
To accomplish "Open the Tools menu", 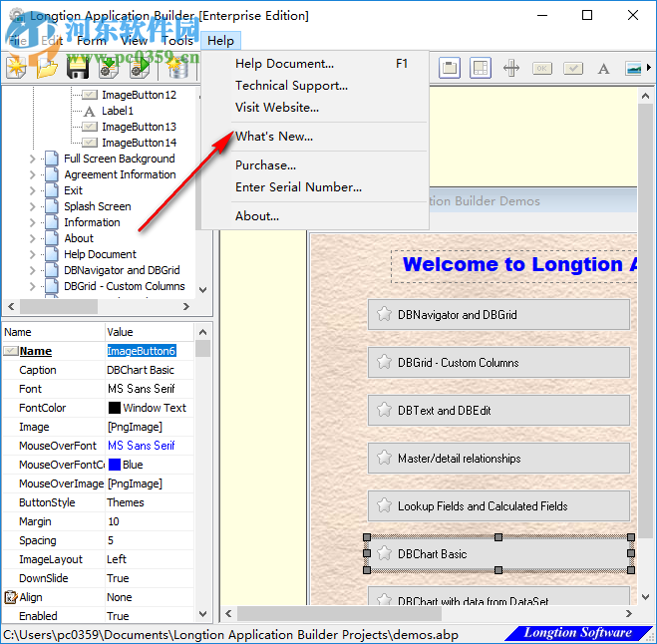I will [x=177, y=41].
